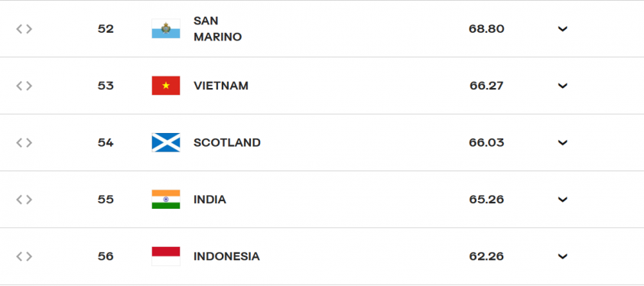
Task: Expand the Vietnam row chevron
Action: coord(562,86)
